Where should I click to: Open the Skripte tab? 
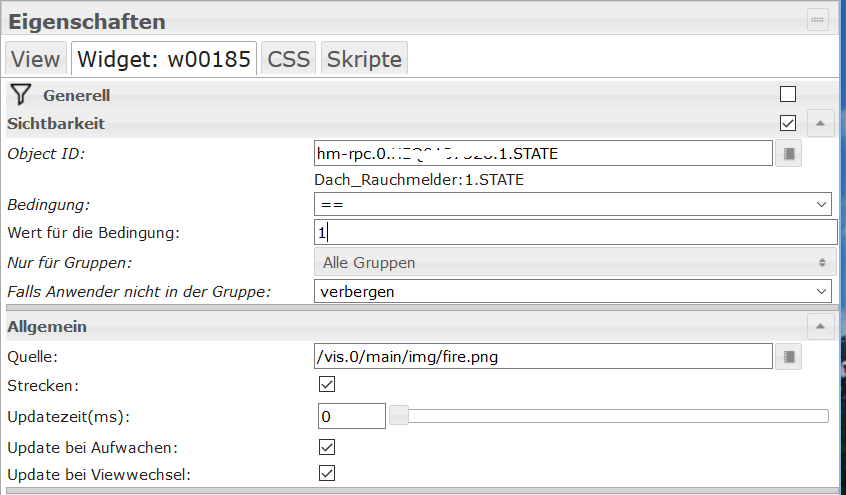[364, 59]
